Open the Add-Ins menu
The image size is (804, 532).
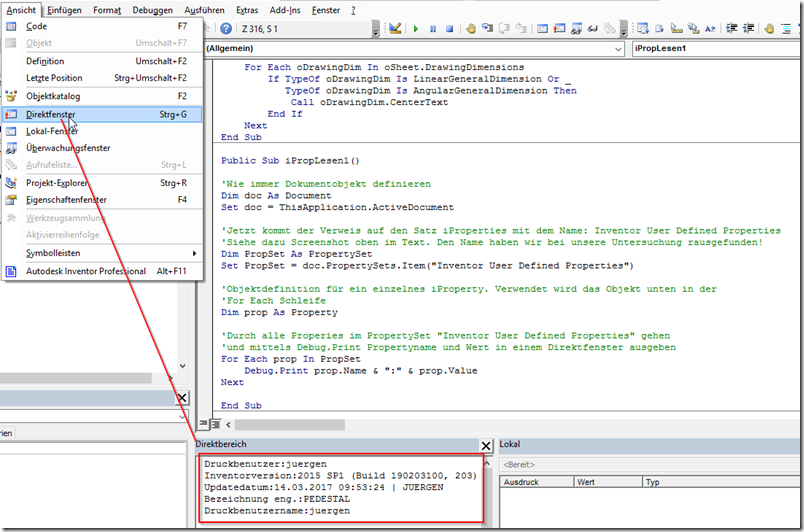pos(285,10)
